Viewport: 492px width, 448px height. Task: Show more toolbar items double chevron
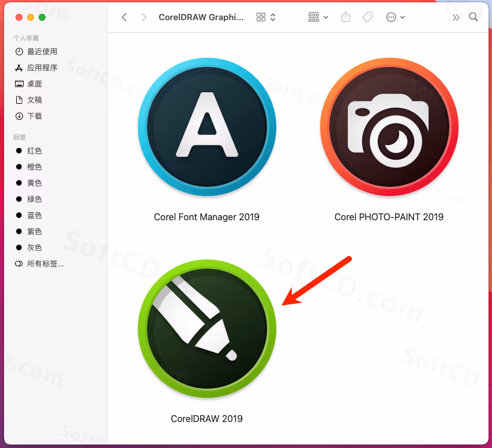[456, 17]
